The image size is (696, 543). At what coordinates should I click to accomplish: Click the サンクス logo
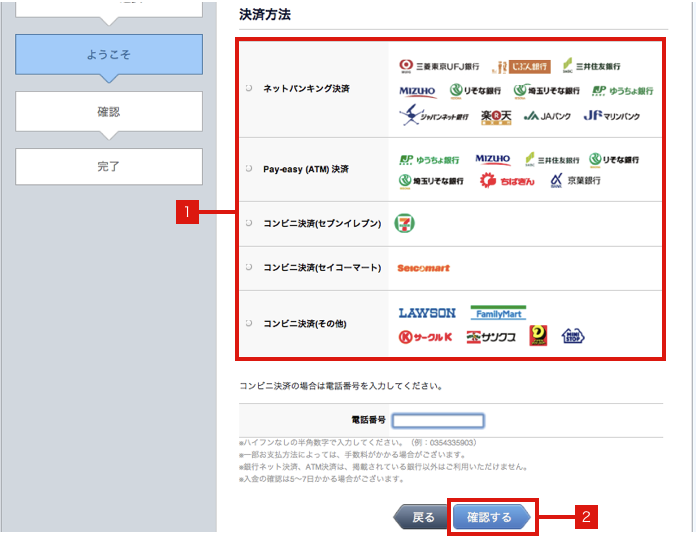pyautogui.click(x=492, y=337)
